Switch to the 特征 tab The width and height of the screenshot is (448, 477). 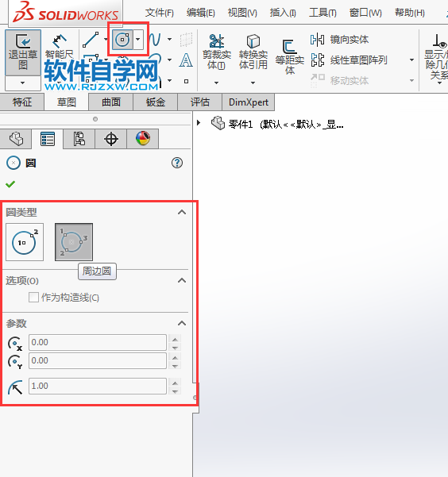[x=22, y=102]
